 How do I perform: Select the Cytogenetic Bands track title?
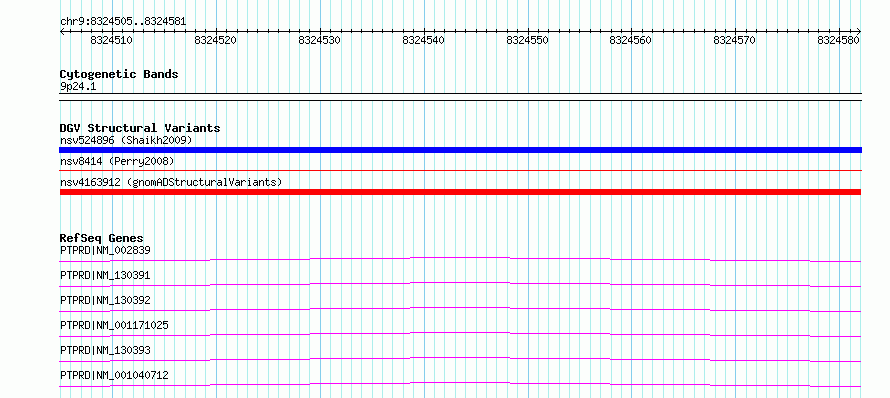pos(119,74)
